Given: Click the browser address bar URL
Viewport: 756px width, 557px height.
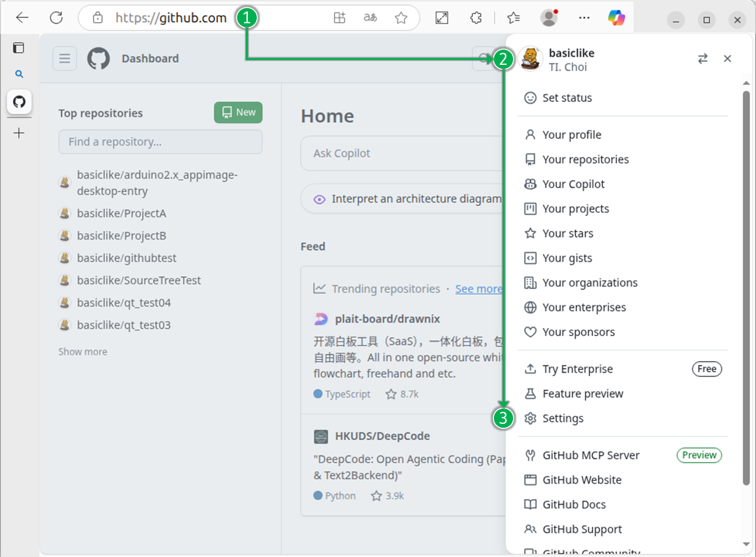Looking at the screenshot, I should [x=171, y=18].
